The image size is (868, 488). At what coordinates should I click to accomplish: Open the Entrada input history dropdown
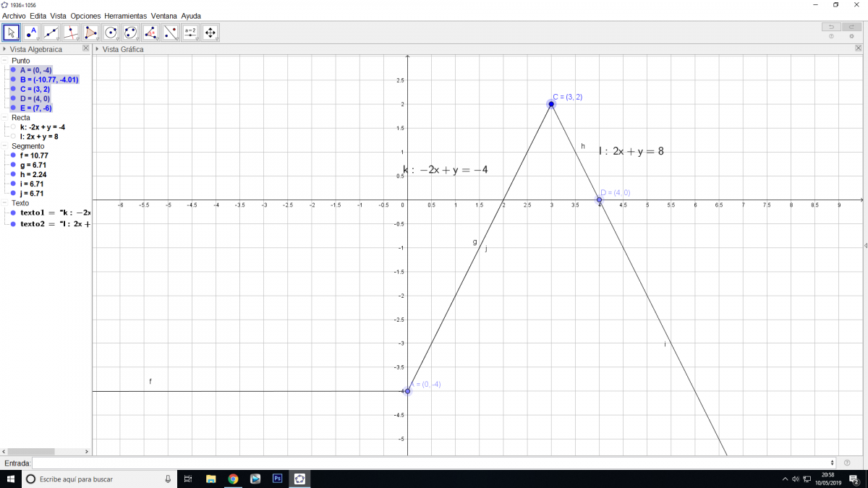833,463
